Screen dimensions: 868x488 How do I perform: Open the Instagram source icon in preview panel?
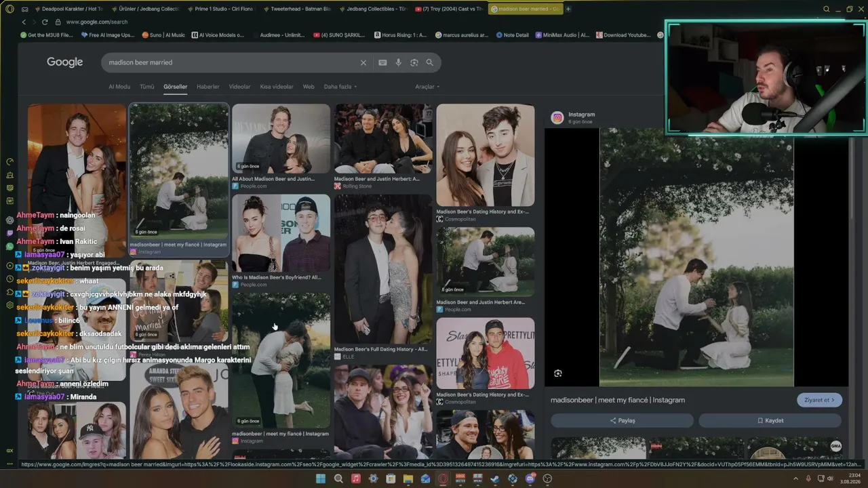pyautogui.click(x=557, y=118)
